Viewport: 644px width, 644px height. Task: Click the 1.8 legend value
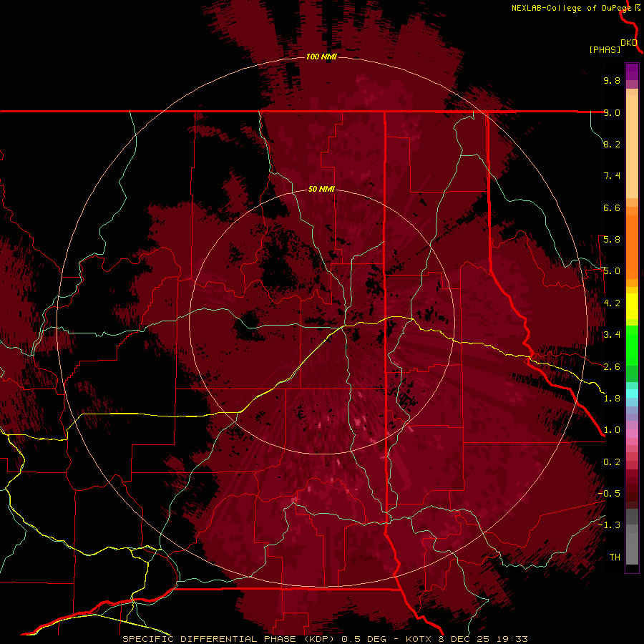(x=612, y=399)
